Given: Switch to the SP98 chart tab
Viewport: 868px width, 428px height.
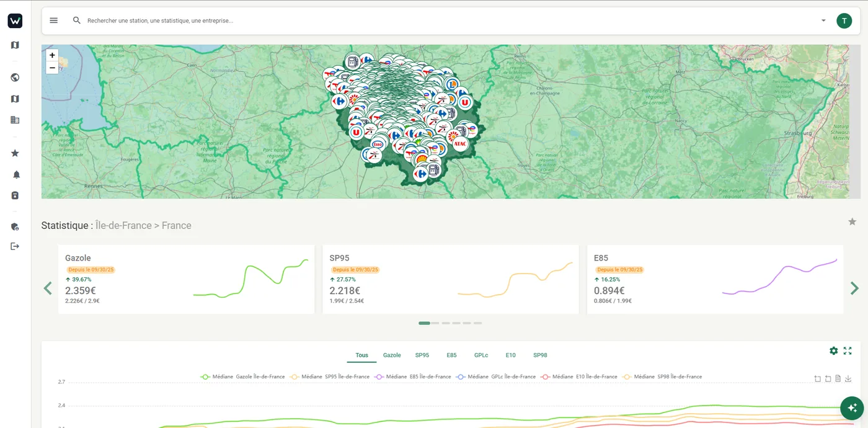Looking at the screenshot, I should 540,355.
